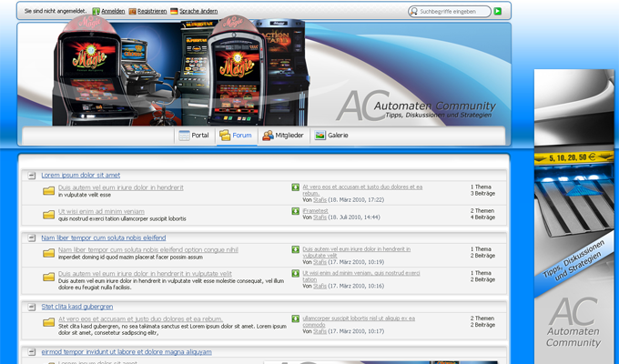Click the German flag language icon
Viewport: 619px width, 364px height.
(x=174, y=11)
